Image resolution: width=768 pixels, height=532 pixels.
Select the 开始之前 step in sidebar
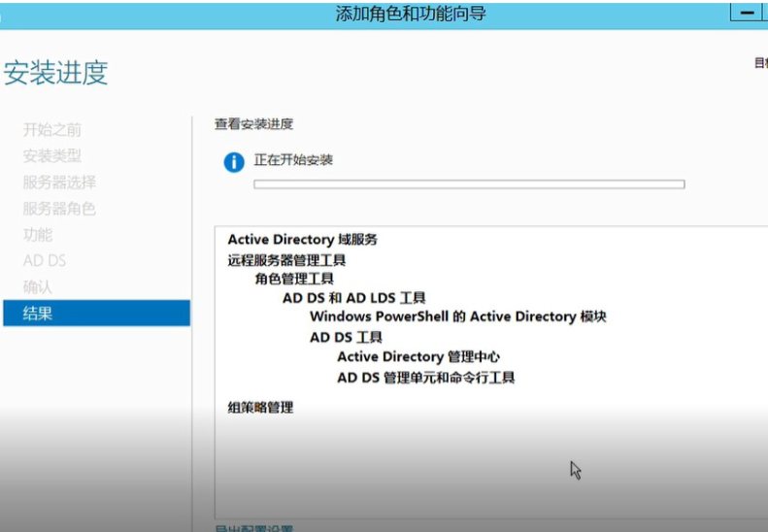(52, 130)
